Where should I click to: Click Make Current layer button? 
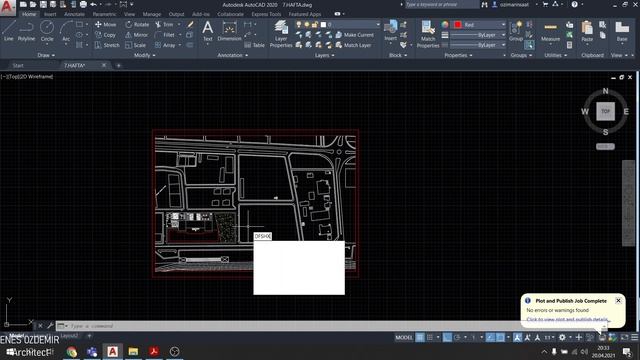354,35
